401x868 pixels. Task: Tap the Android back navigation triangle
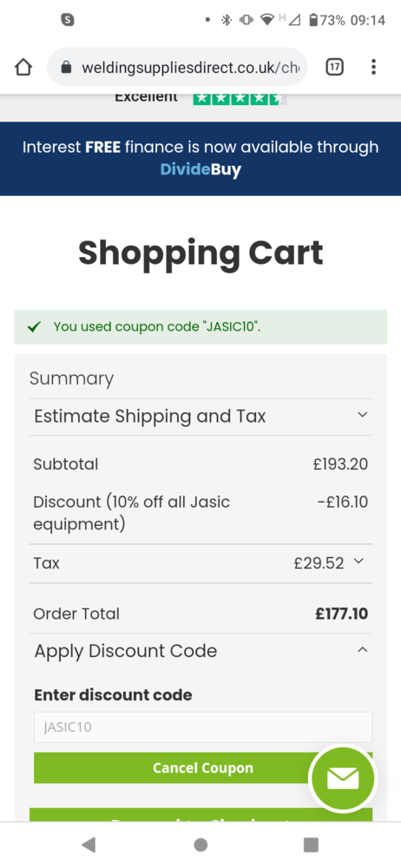(x=89, y=845)
